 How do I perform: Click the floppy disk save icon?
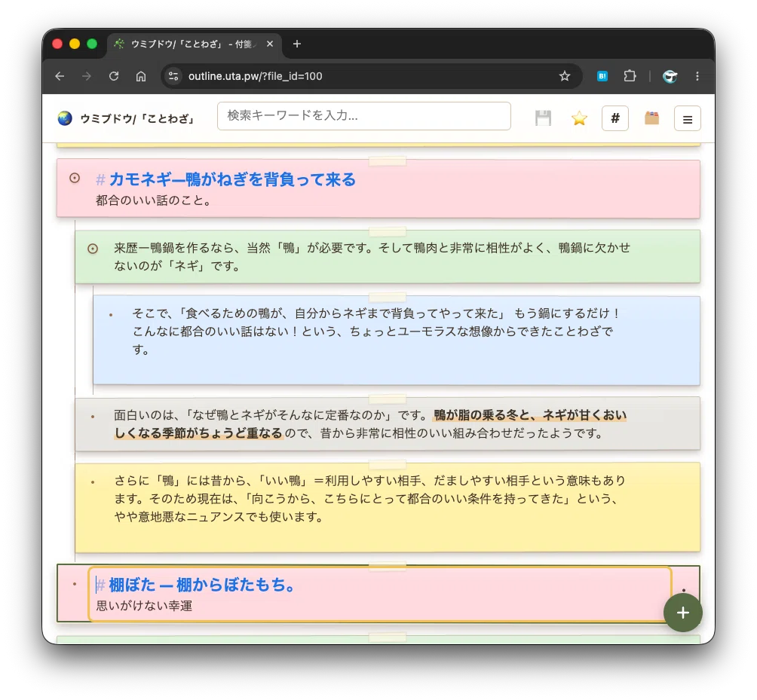click(x=543, y=118)
